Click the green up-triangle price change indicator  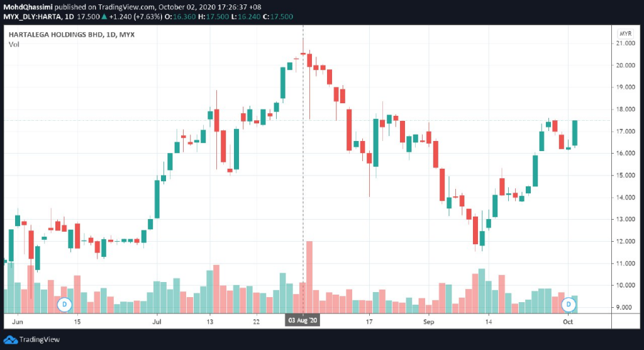tap(104, 17)
